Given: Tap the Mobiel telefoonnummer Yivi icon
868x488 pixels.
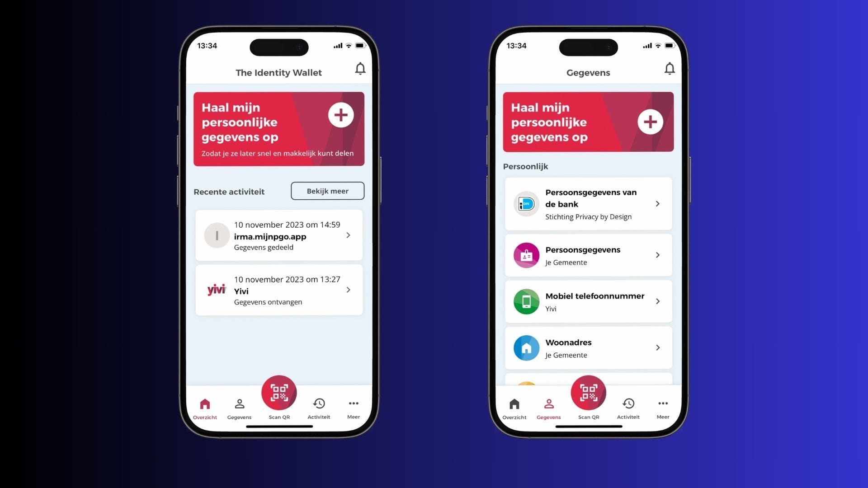Looking at the screenshot, I should pos(526,301).
